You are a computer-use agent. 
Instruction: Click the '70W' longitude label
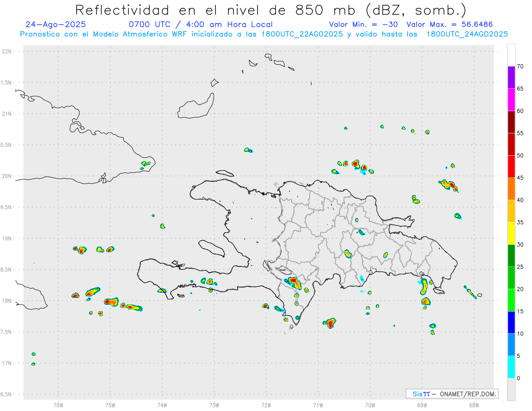[x=370, y=405]
